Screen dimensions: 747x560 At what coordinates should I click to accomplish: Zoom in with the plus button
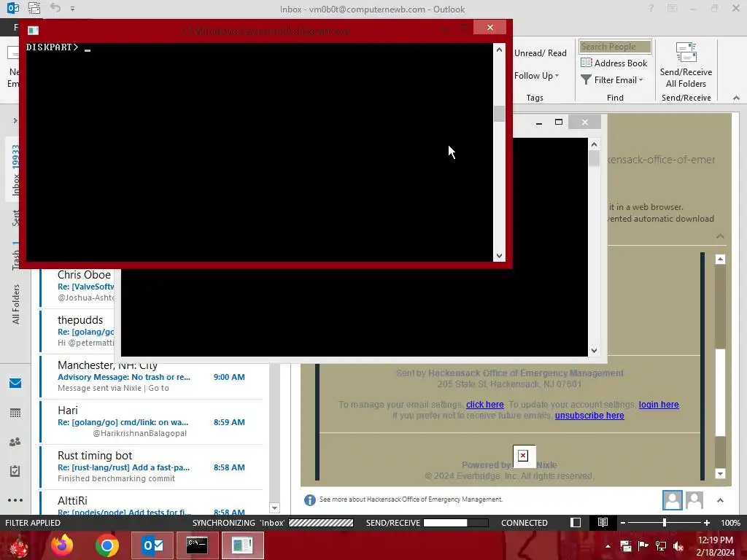pos(706,523)
